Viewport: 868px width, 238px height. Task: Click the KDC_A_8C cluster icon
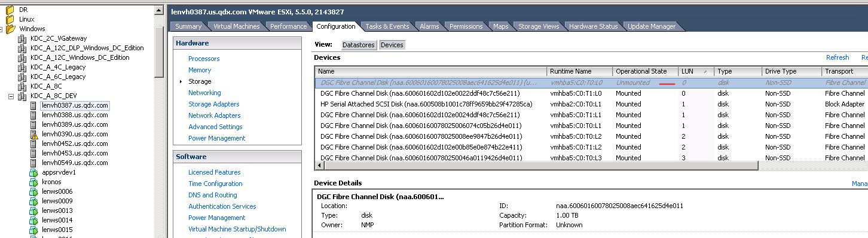click(23, 86)
